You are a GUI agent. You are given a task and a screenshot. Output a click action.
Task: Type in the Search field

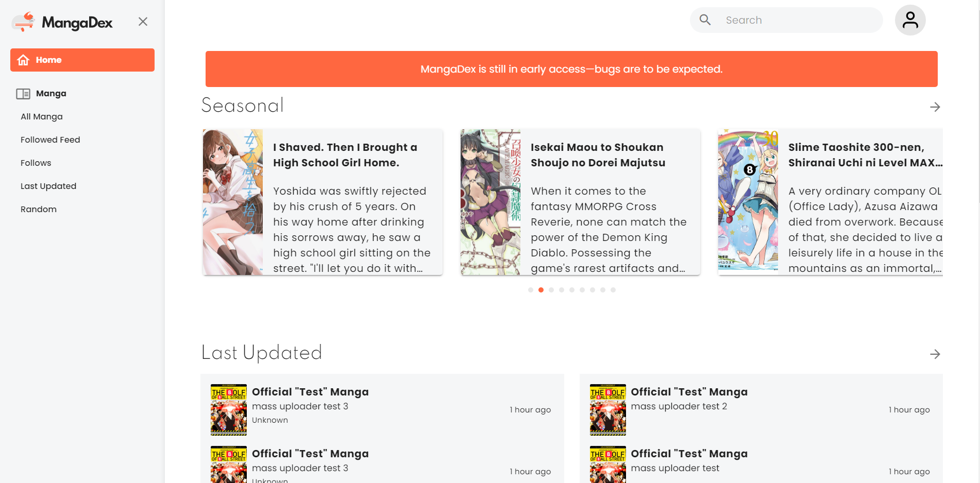(x=799, y=20)
